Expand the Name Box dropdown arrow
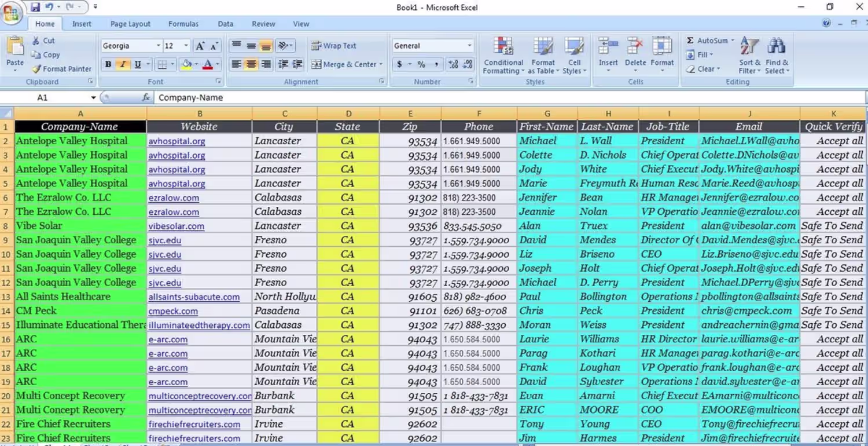 point(93,97)
